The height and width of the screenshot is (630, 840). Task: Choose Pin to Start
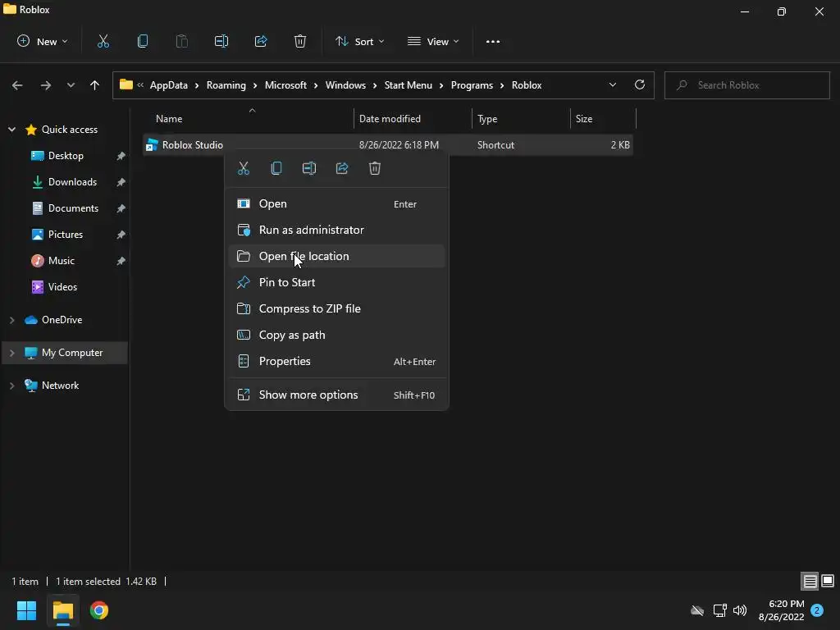pos(336,282)
